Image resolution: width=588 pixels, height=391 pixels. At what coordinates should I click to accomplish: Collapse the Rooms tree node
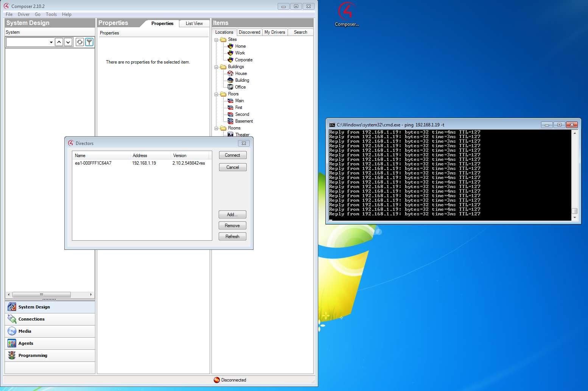point(216,128)
